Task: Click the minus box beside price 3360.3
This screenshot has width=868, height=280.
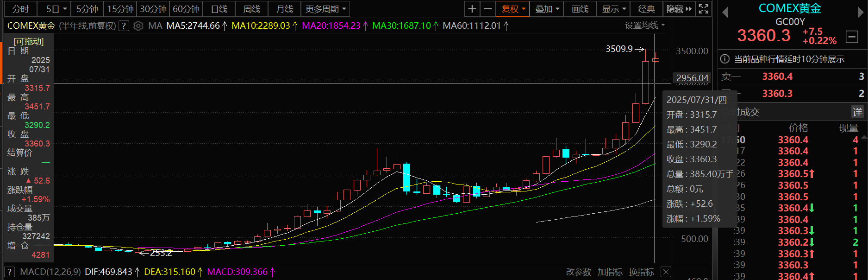Action: [852, 37]
